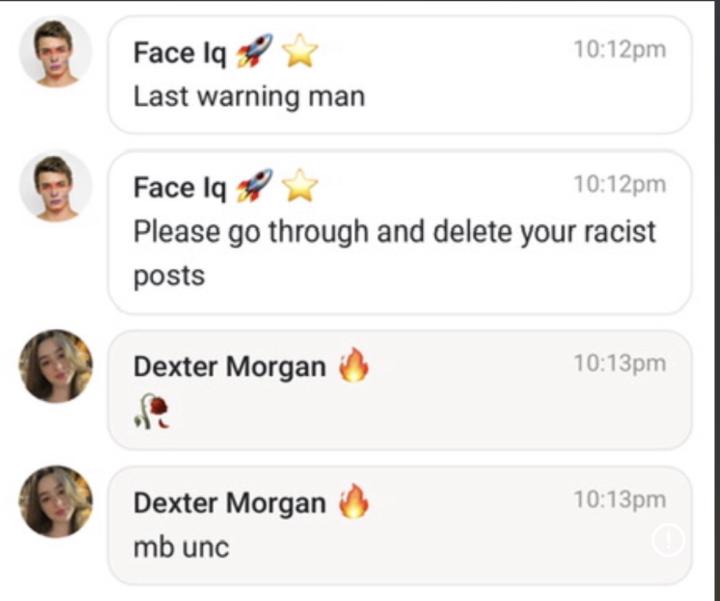This screenshot has height=601, width=720.
Task: Open Dexter Morgan username above wilted rose
Action: pyautogui.click(x=229, y=367)
